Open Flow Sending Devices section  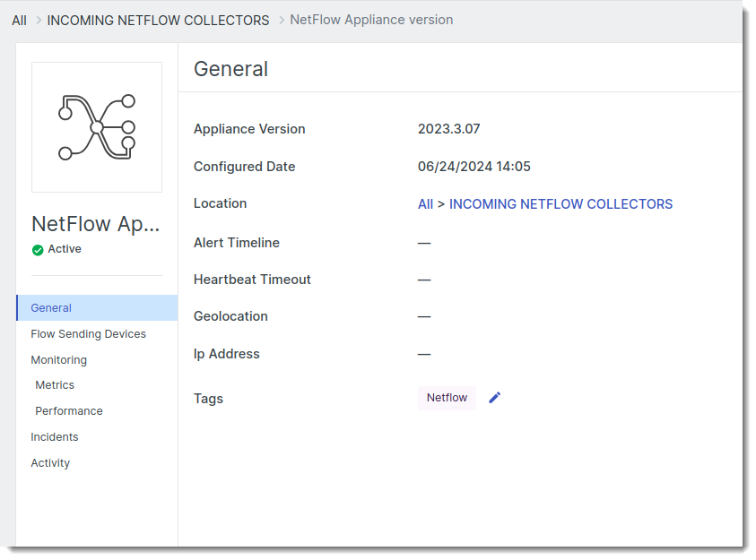pos(88,333)
